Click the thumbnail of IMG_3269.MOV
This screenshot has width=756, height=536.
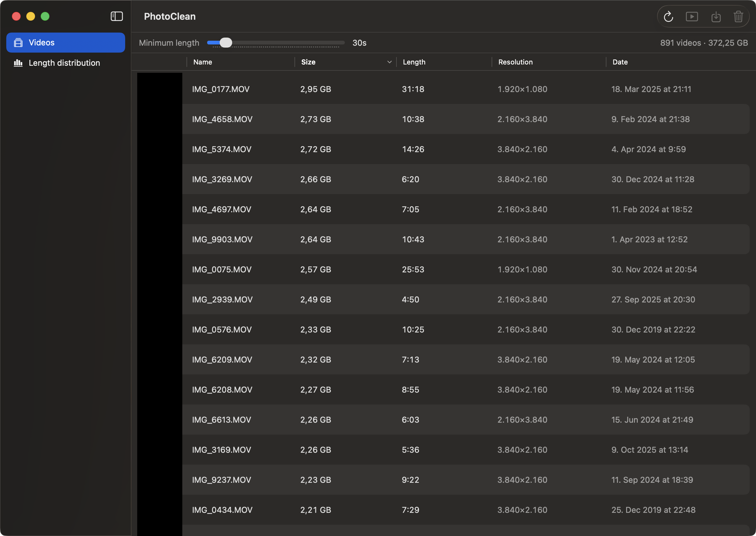[x=160, y=179]
